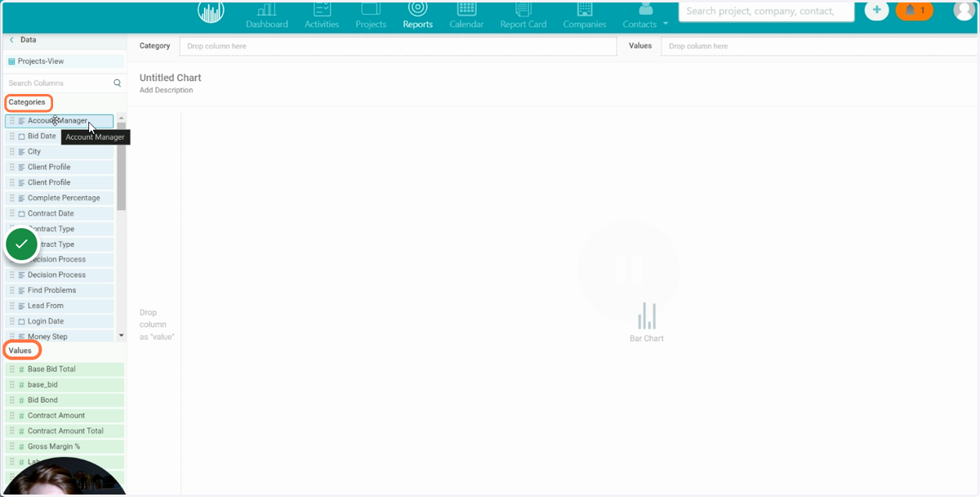This screenshot has width=980, height=497.
Task: Select the Projects-View data source
Action: point(64,61)
